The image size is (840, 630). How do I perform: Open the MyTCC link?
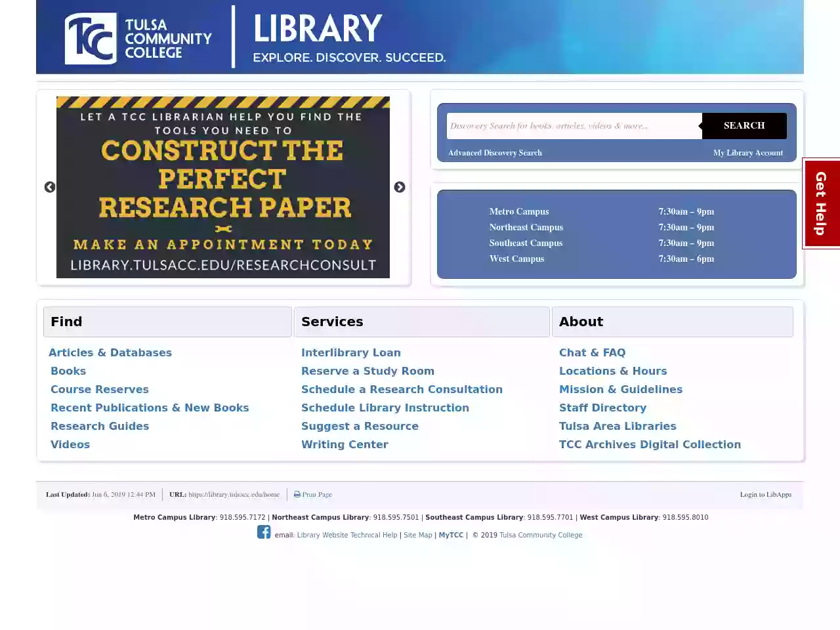(451, 535)
